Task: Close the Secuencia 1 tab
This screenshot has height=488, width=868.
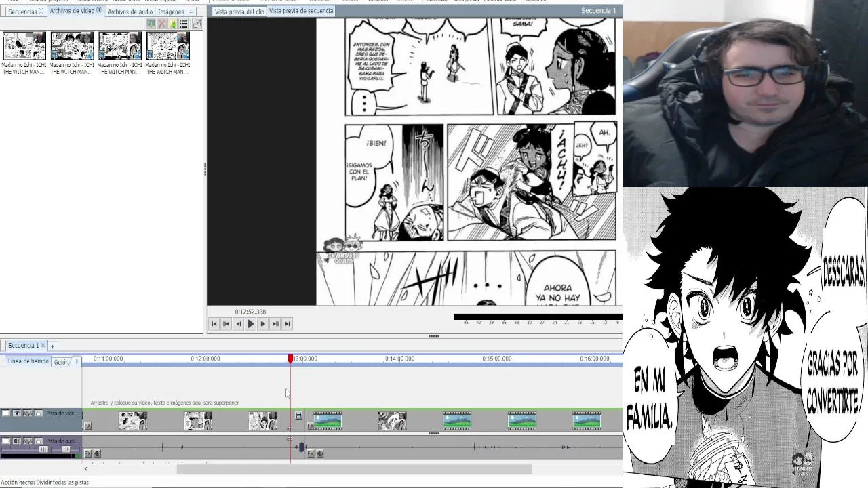Action: click(x=43, y=346)
